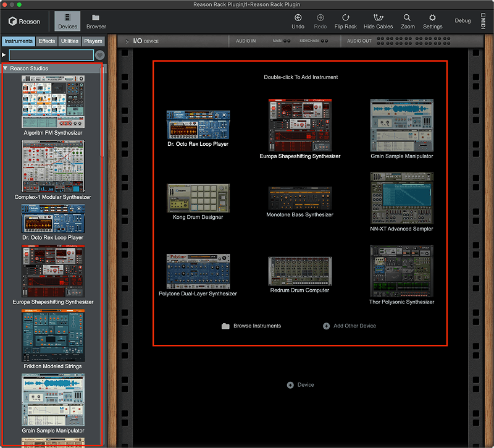Viewport: 494px width, 448px height.
Task: Toggle Hide Cables
Action: [x=378, y=22]
